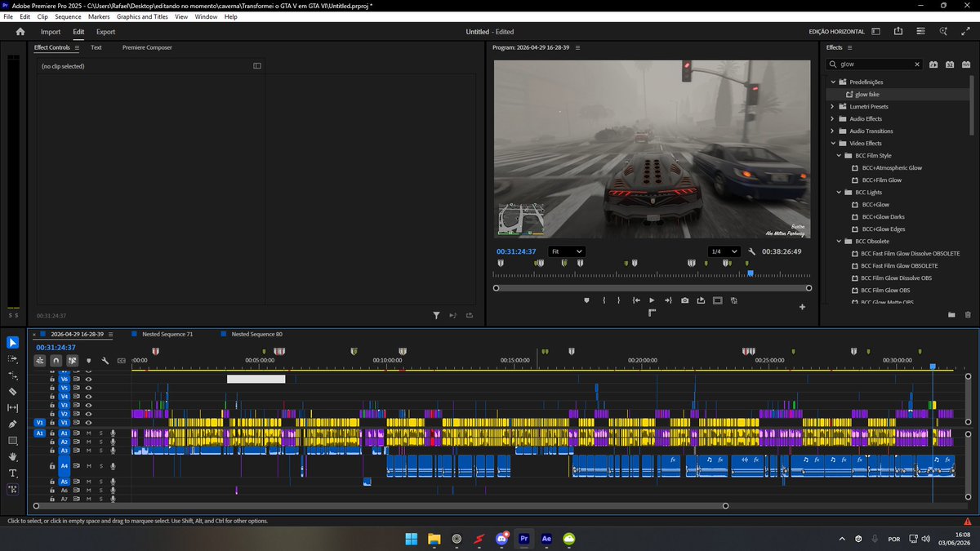Open the Graphics and Titles menu
Screen dimensions: 980x551
[x=142, y=16]
